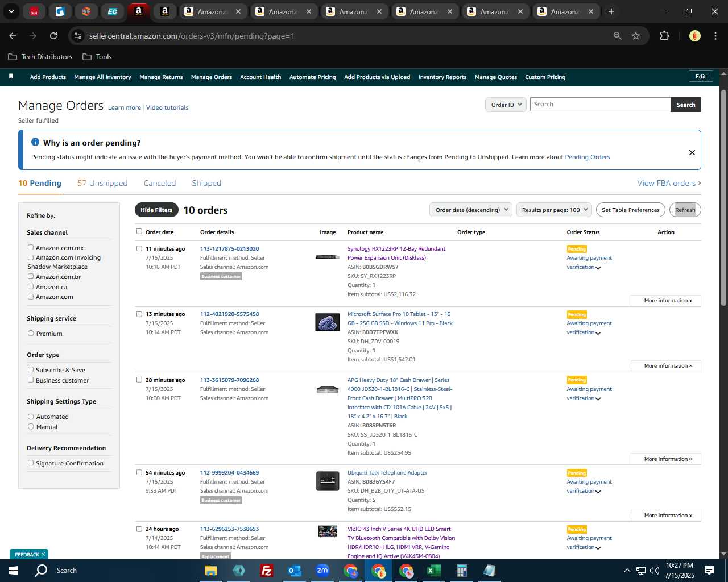728x582 pixels.
Task: Switch to the EC pinned tab
Action: click(x=113, y=11)
